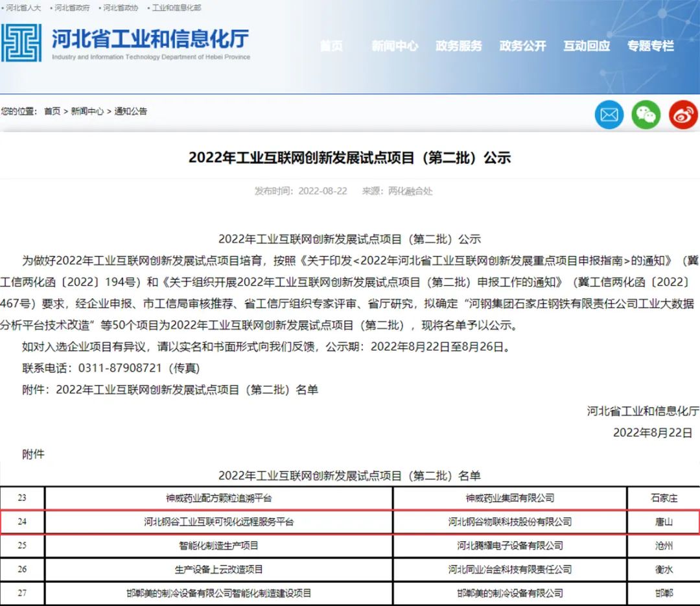The width and height of the screenshot is (700, 606).
Task: Open the 政务公开 navigation menu
Action: coord(523,46)
